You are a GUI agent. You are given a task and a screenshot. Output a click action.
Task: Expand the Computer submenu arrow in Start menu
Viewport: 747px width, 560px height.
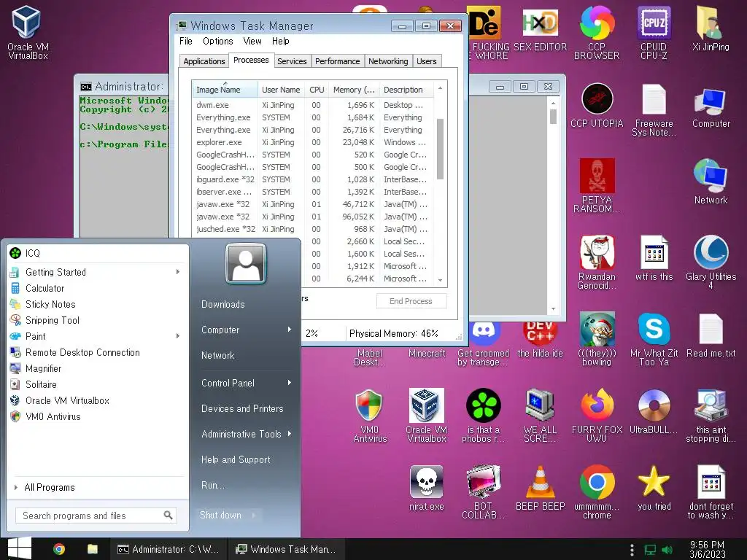click(x=289, y=329)
